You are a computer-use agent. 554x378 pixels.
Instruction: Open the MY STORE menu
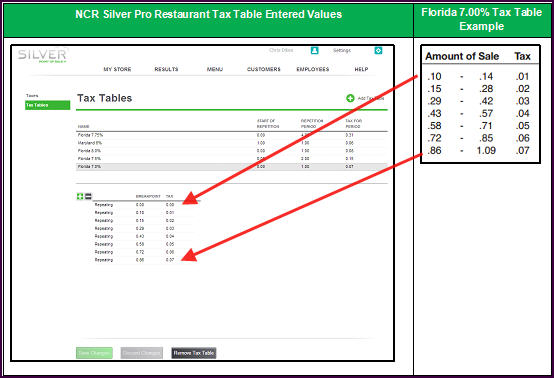pos(117,69)
